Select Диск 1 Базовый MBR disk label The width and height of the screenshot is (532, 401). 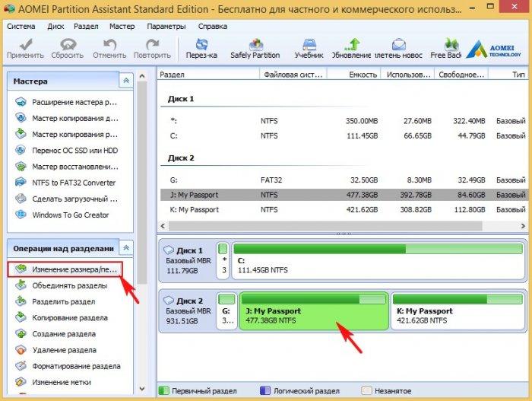pyautogui.click(x=188, y=261)
